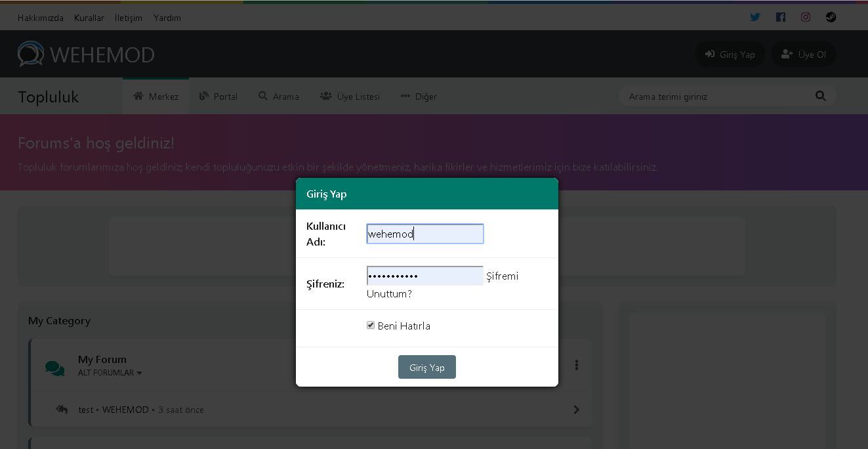Focus the Şifreniz password field

[425, 276]
